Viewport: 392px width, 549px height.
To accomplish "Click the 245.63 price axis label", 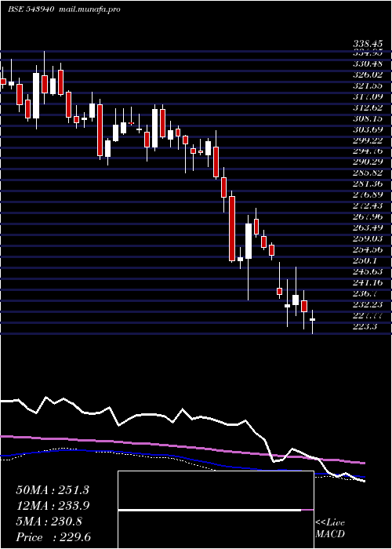I will point(367,271).
